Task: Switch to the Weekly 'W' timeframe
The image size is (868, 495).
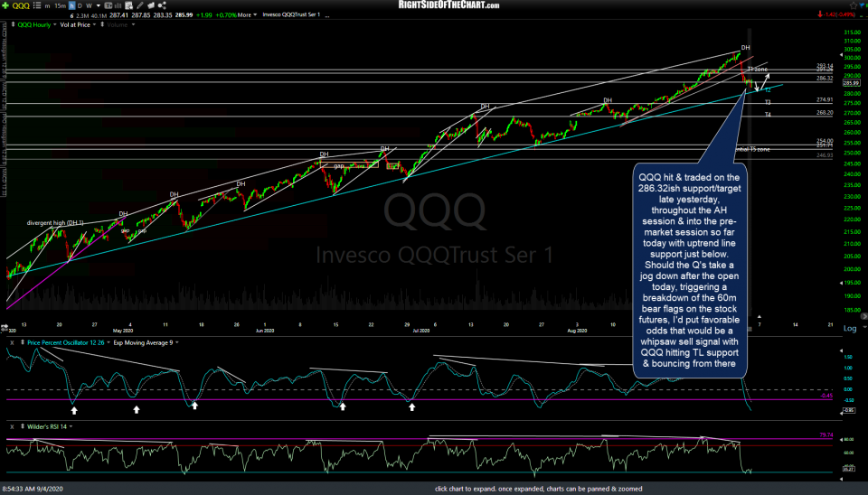Action: tap(89, 5)
